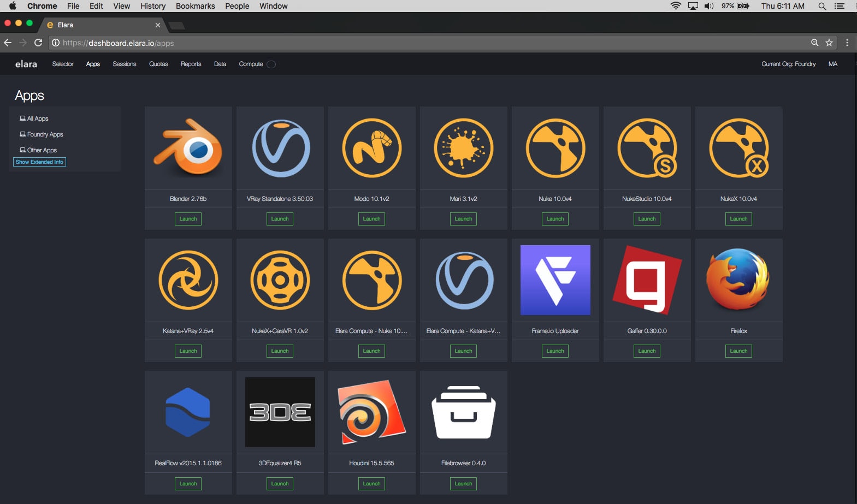Select the NukeX+CaraVR 1.0v2 icon
The width and height of the screenshot is (857, 504).
coord(280,280)
